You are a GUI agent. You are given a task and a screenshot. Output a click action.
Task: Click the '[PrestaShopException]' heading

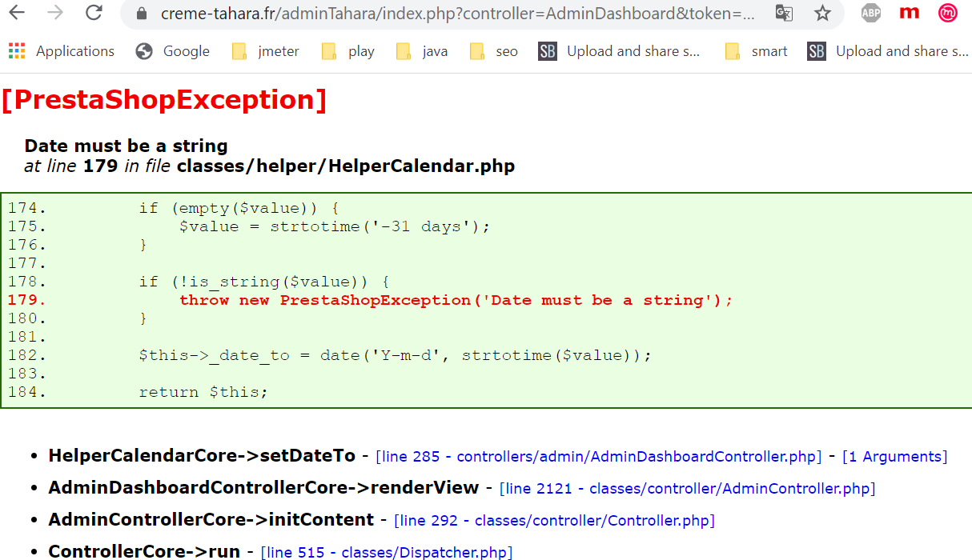tap(164, 100)
